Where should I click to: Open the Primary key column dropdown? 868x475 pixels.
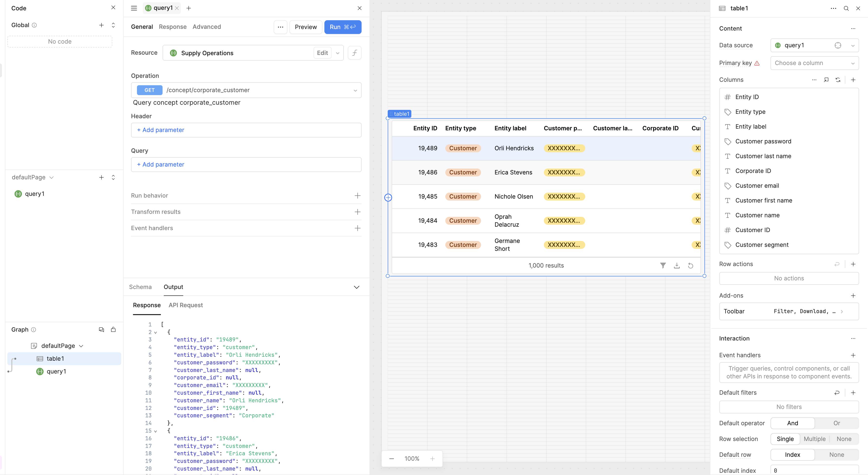[814, 63]
